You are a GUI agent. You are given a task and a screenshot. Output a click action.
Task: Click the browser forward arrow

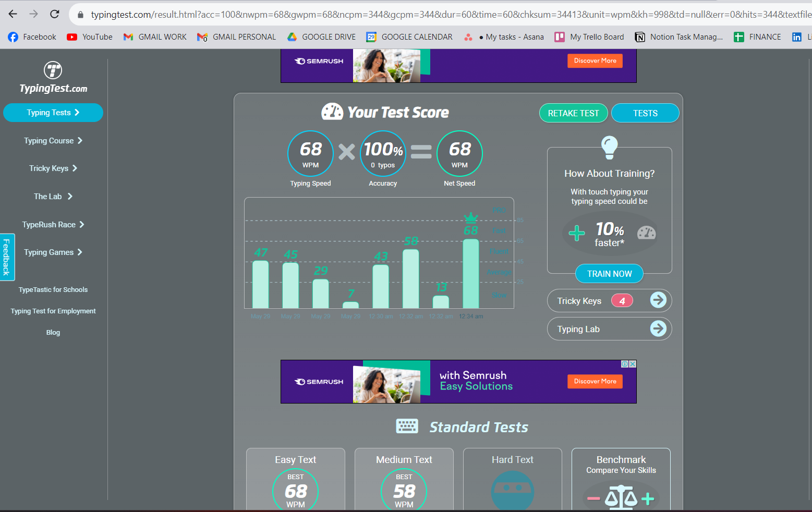click(34, 14)
